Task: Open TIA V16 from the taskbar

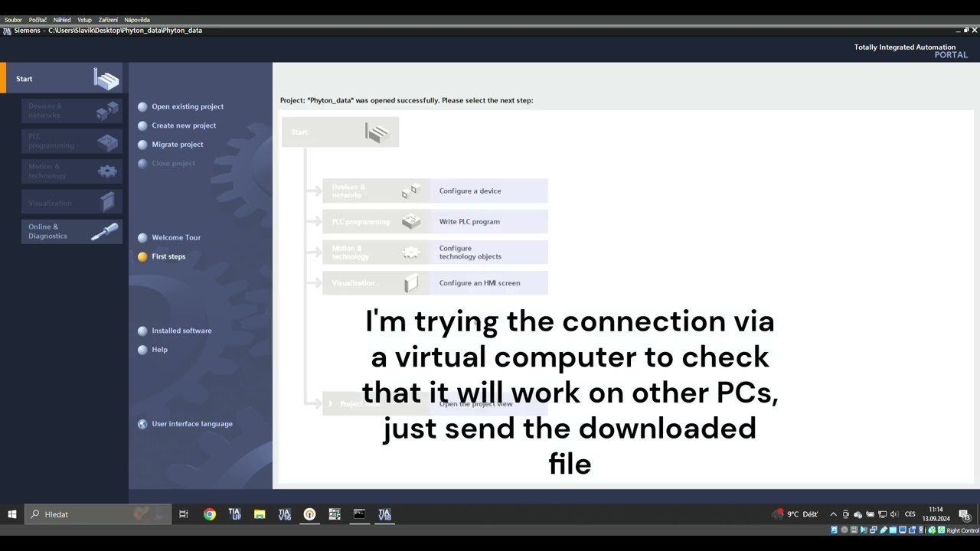Action: point(285,514)
